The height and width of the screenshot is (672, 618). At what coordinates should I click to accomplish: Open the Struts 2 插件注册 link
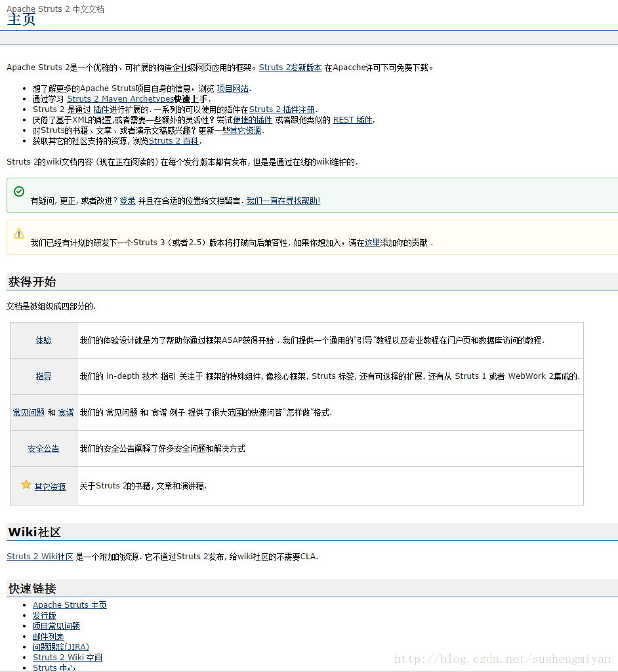click(281, 109)
